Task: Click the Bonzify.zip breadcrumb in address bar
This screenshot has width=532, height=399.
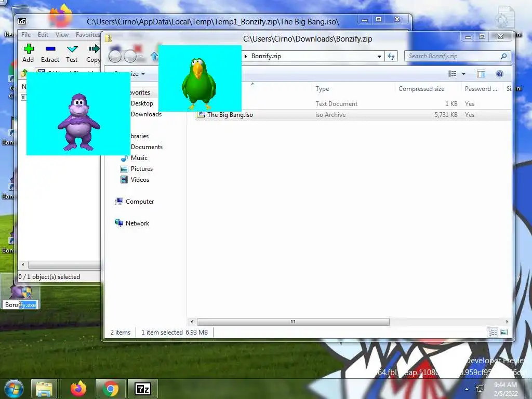Action: pyautogui.click(x=266, y=56)
